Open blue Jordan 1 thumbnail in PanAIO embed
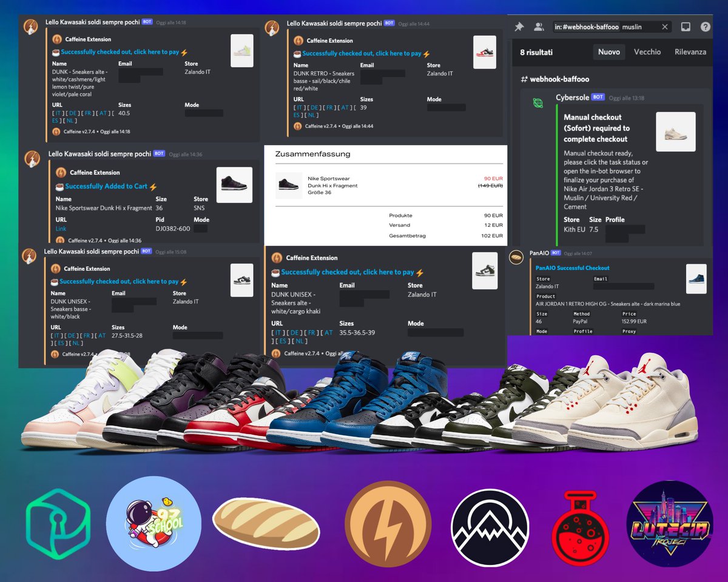The width and height of the screenshot is (728, 582). [696, 279]
